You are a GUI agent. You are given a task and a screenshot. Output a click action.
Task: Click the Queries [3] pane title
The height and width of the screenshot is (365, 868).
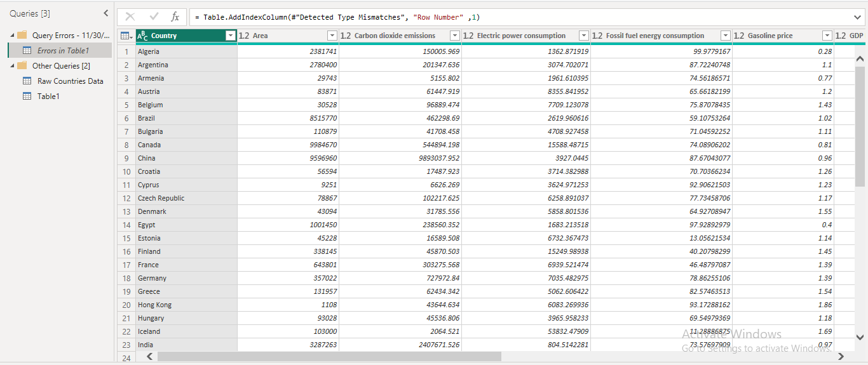pyautogui.click(x=30, y=13)
